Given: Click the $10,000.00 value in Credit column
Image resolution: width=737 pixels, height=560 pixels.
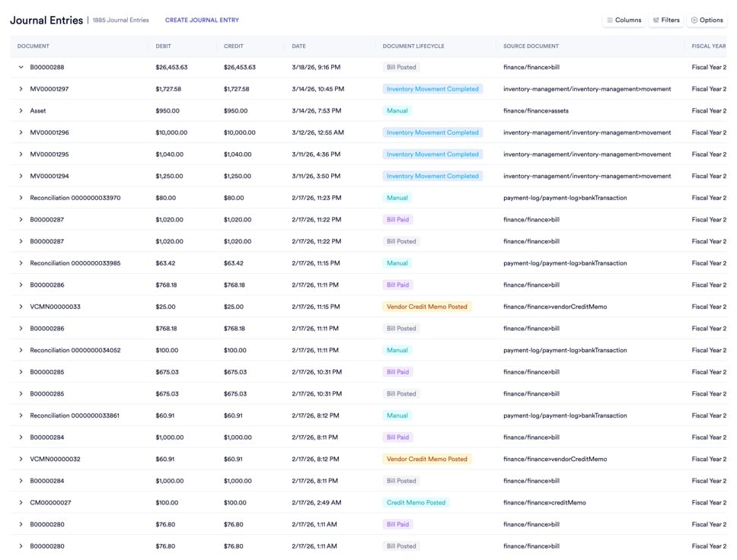Looking at the screenshot, I should click(x=240, y=132).
